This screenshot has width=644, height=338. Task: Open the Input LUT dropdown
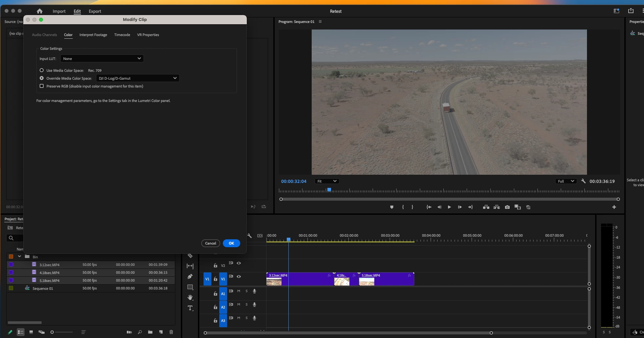click(x=102, y=58)
